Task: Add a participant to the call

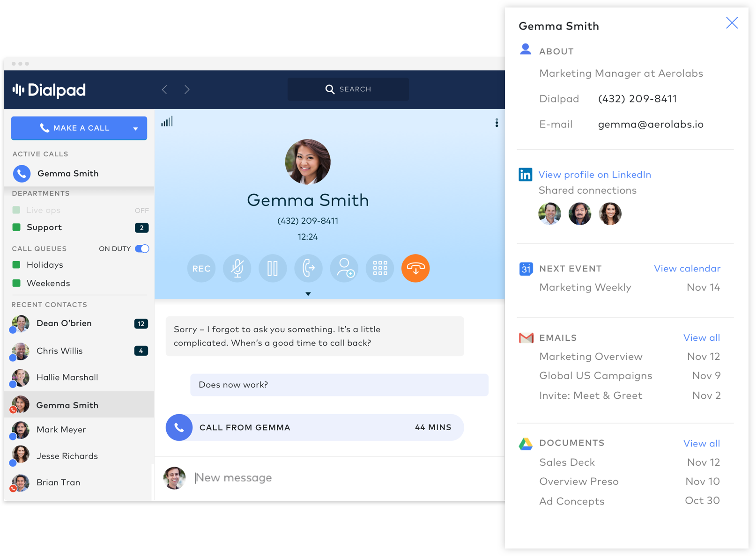Action: tap(344, 268)
